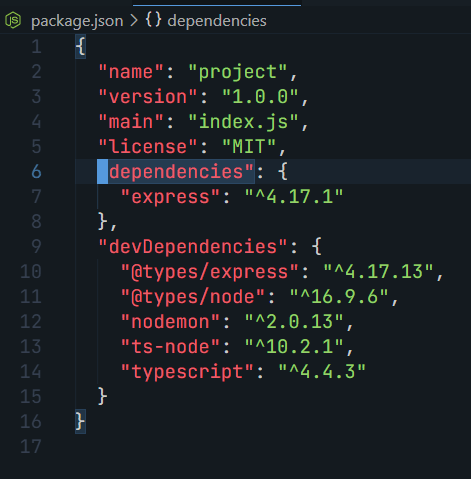Click the curly braces symbol icon in breadcrumb
The image size is (471, 479).
154,20
